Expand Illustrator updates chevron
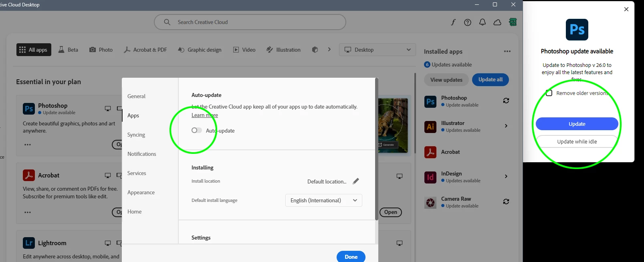Image resolution: width=644 pixels, height=262 pixels. (x=506, y=126)
